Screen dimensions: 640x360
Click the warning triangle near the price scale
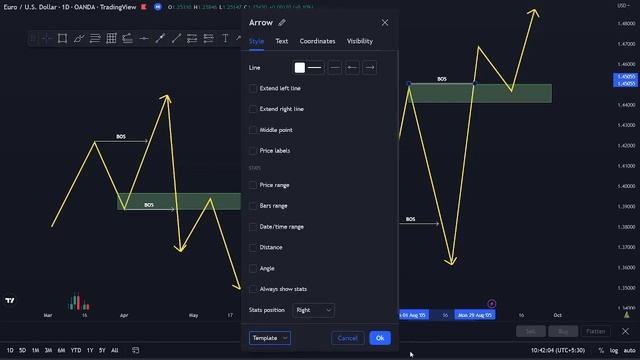click(x=627, y=315)
